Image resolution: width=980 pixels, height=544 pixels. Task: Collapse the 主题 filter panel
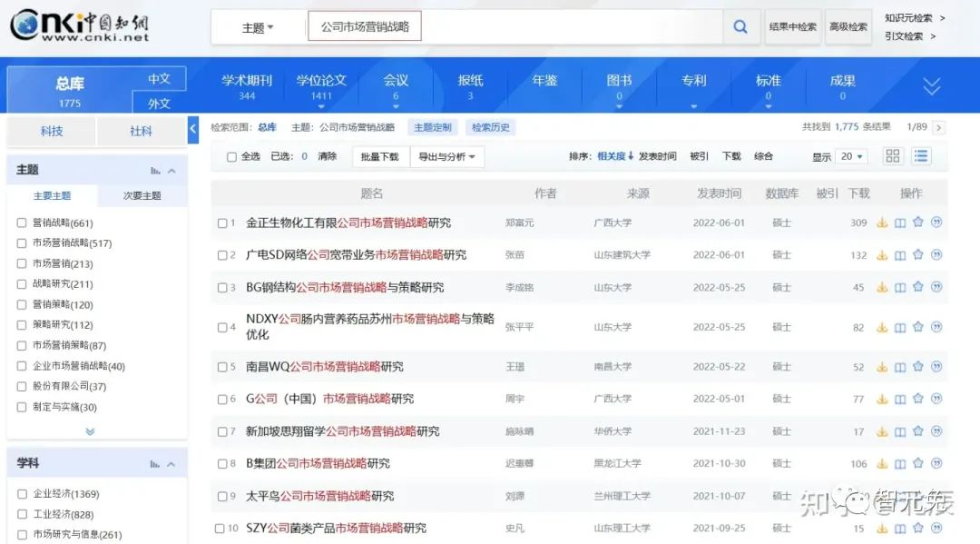point(171,171)
